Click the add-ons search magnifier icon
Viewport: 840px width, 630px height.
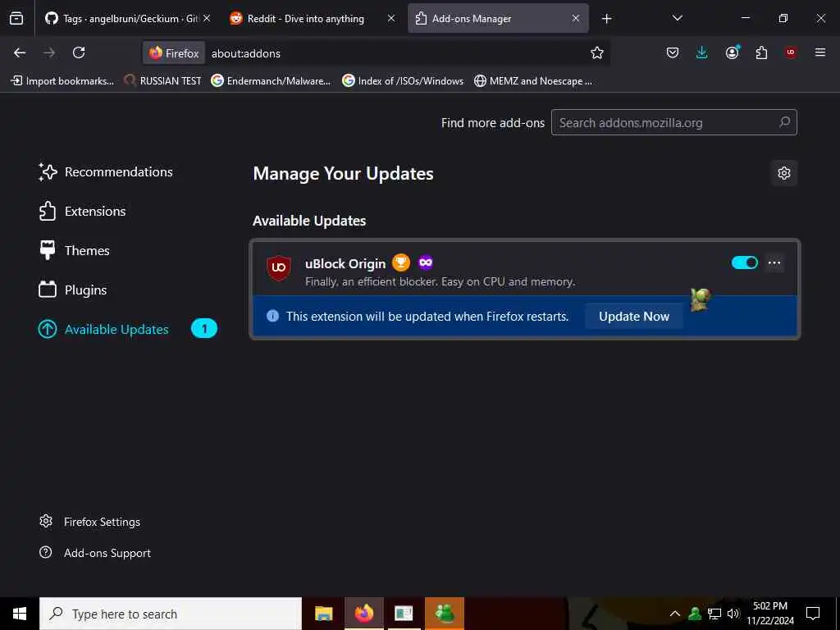(784, 122)
